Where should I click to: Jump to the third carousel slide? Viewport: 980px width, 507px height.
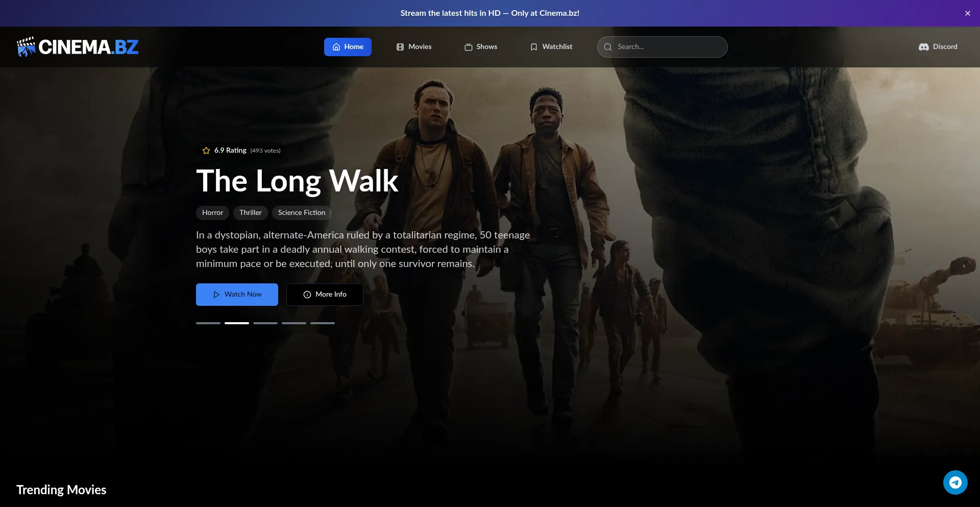(265, 323)
